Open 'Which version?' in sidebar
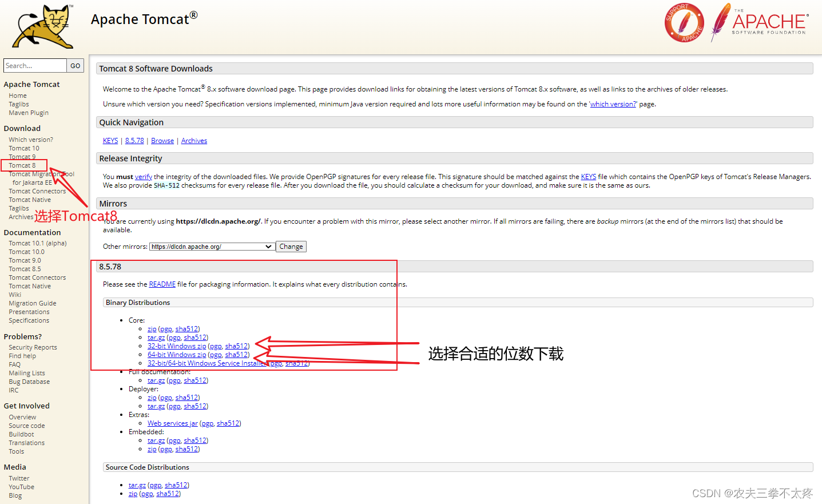The width and height of the screenshot is (822, 504). click(31, 140)
